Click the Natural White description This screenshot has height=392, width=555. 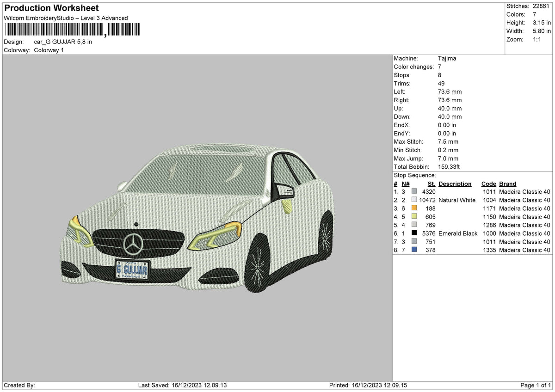[457, 200]
